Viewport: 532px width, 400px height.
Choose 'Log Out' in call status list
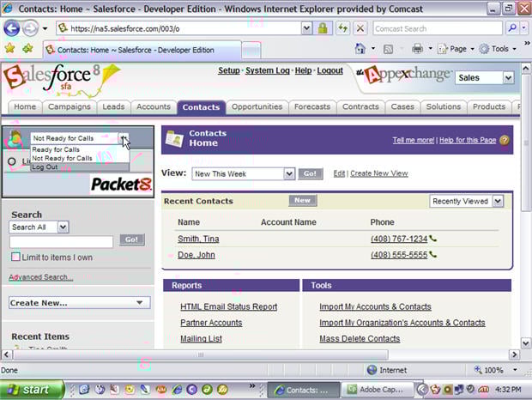click(45, 167)
